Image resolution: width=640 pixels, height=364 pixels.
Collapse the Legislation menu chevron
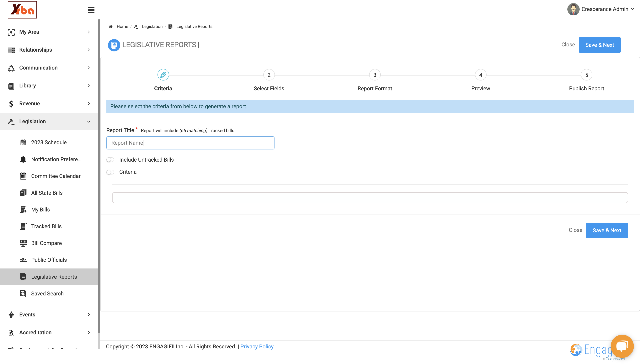[x=88, y=122]
